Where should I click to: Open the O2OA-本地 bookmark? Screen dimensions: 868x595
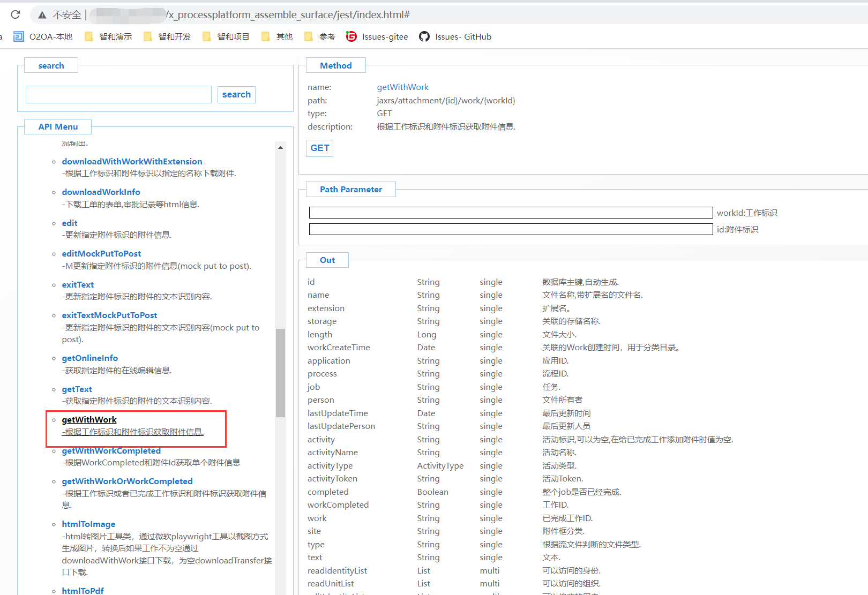point(43,36)
